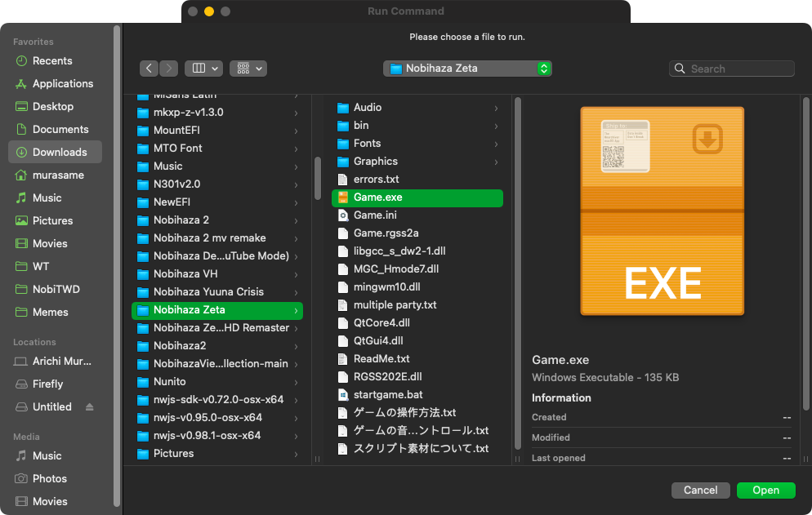
Task: Open Applications from sidebar favorites
Action: click(62, 83)
